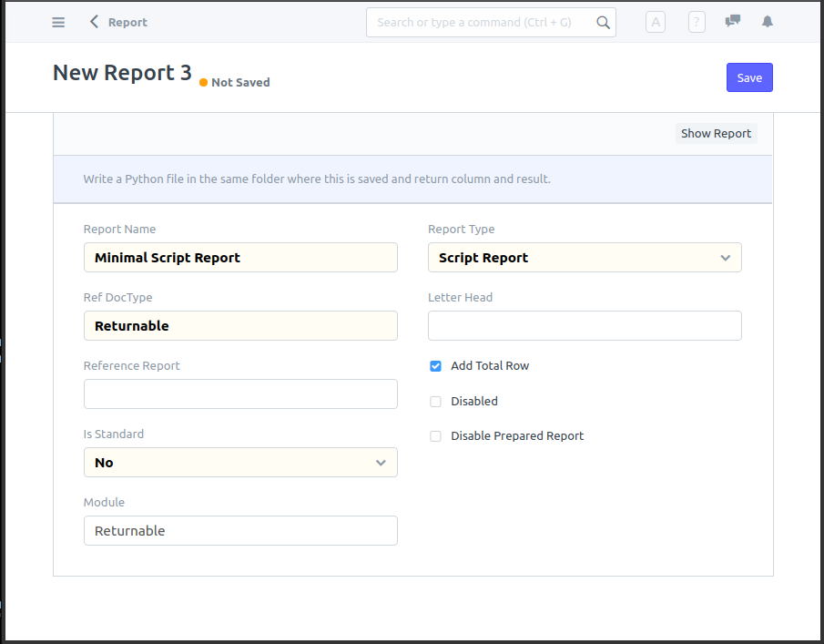Open the user avatar menu
Viewport: 824px width, 644px height.
pyautogui.click(x=655, y=22)
